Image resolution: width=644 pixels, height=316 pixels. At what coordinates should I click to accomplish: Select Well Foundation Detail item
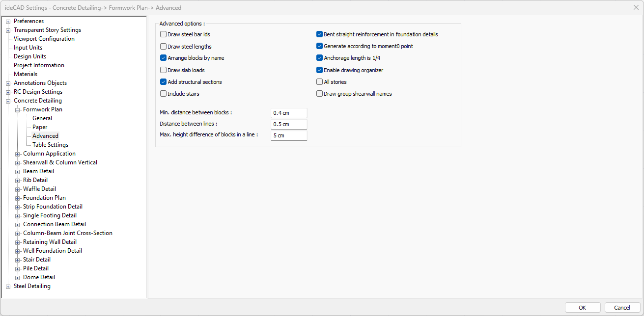click(53, 251)
